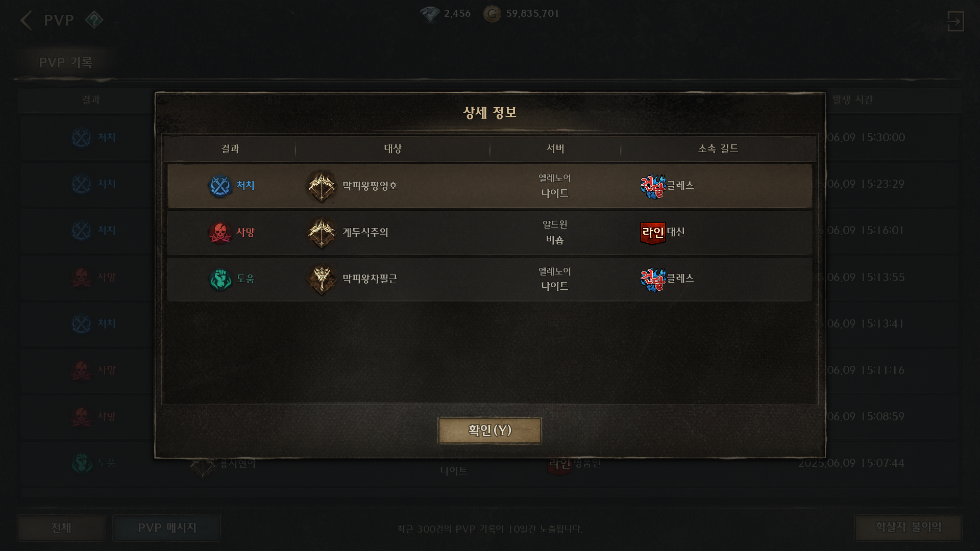Click the diamond currency icon

tap(430, 14)
